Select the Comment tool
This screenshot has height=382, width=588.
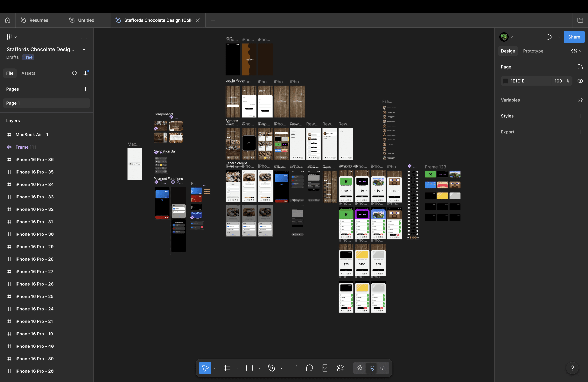[309, 368]
